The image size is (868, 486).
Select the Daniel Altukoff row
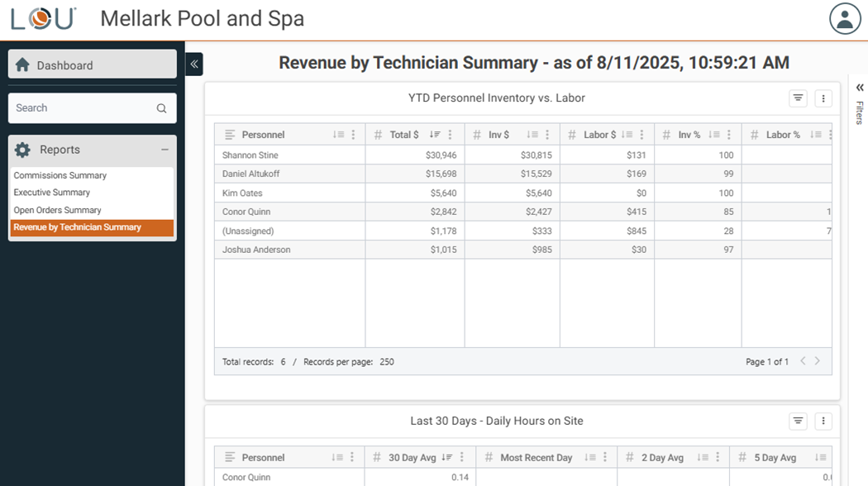tap(522, 174)
